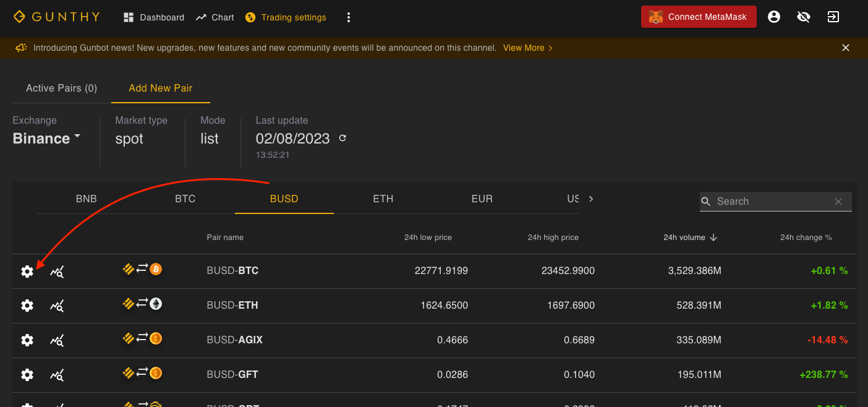Click BUSD-GFT pair name
Screen dimensions: 868x407
pos(232,375)
